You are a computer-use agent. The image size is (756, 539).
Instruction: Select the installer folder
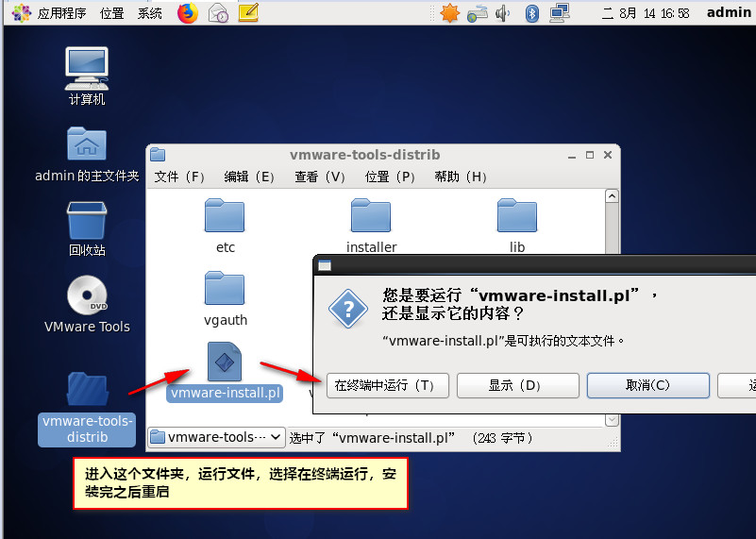pyautogui.click(x=371, y=226)
